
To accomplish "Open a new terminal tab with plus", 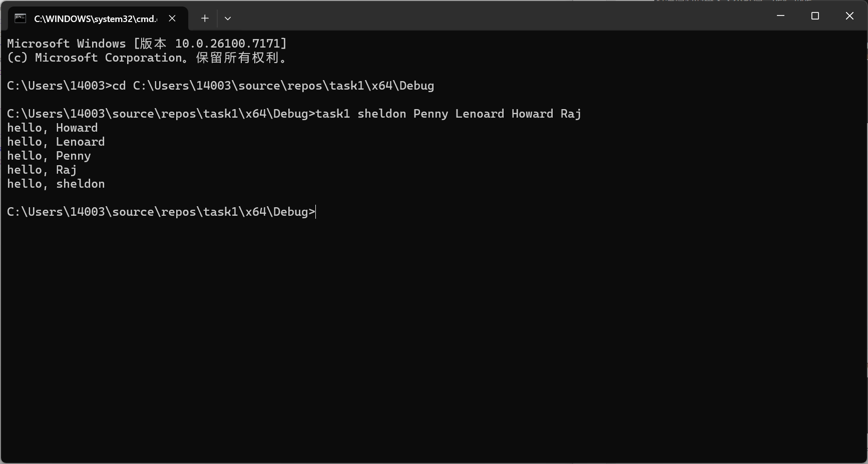I will 205,19.
